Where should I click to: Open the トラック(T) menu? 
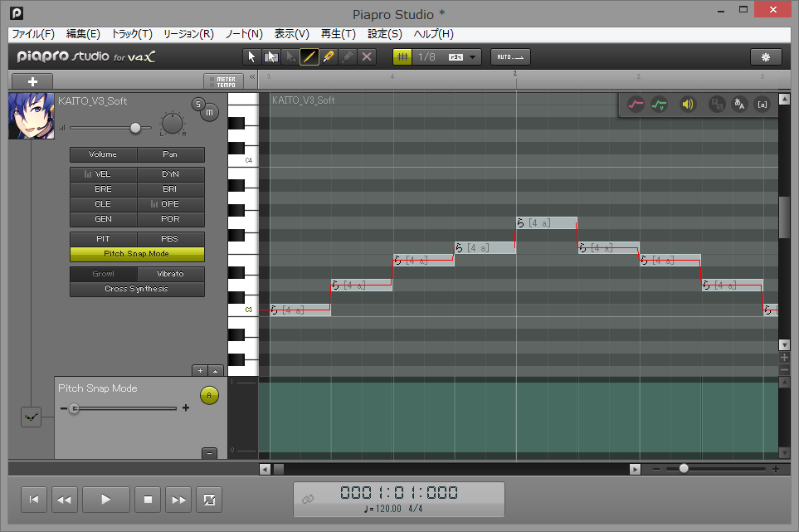click(x=132, y=34)
